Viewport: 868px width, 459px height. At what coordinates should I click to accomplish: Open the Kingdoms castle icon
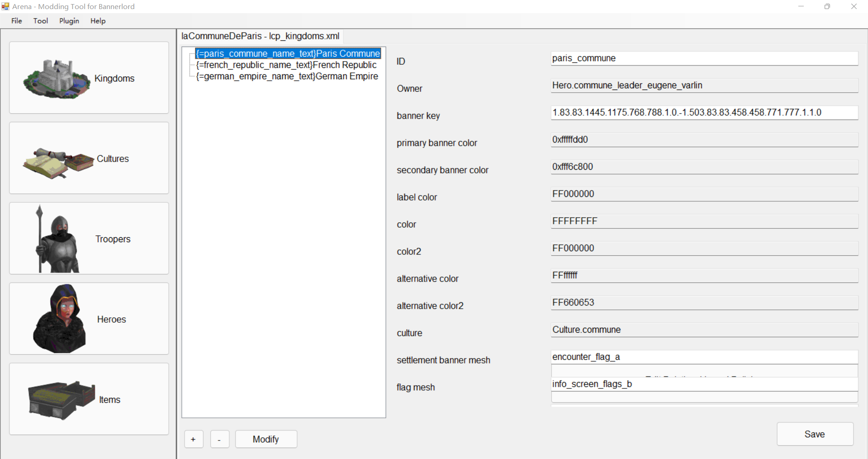pos(57,79)
